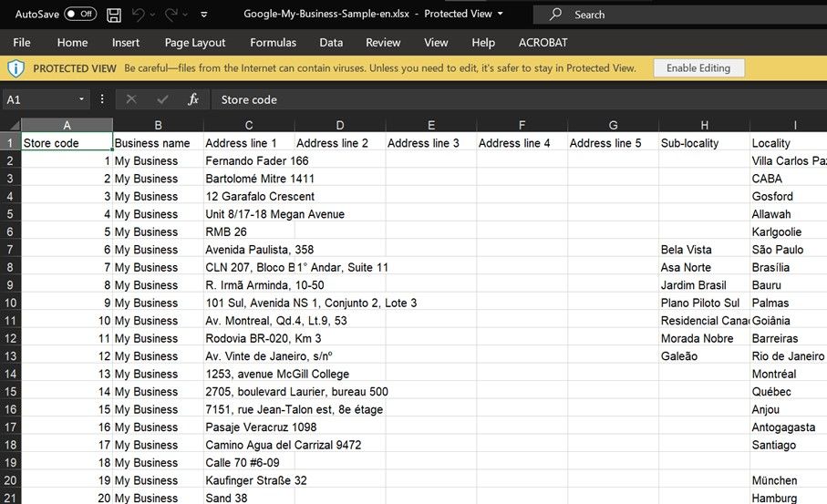
Task: Click the Enable Editing button
Action: coord(698,68)
